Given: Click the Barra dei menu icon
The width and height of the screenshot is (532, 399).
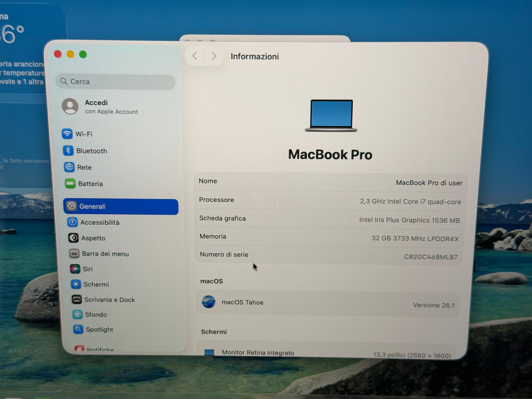Looking at the screenshot, I should click(x=74, y=253).
